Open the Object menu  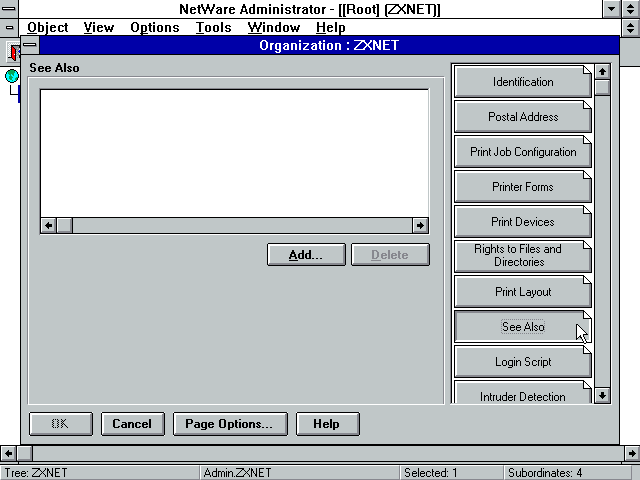(x=48, y=27)
